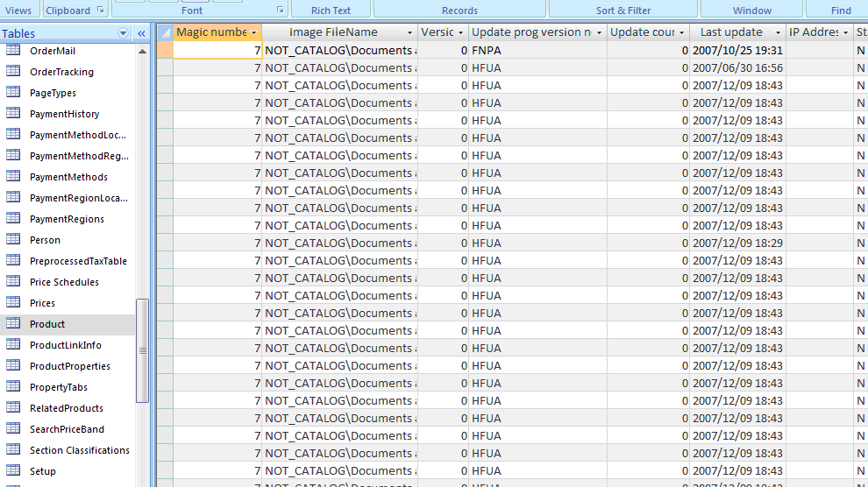Viewport: 868px width, 487px height.
Task: Open the Product table in the list
Action: click(x=47, y=324)
